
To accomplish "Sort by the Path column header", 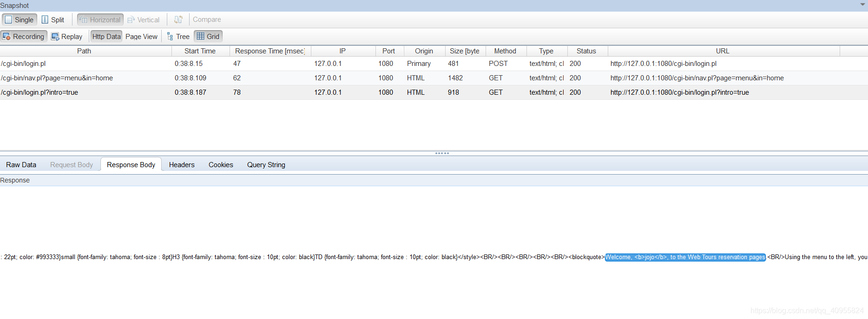I will click(x=85, y=51).
